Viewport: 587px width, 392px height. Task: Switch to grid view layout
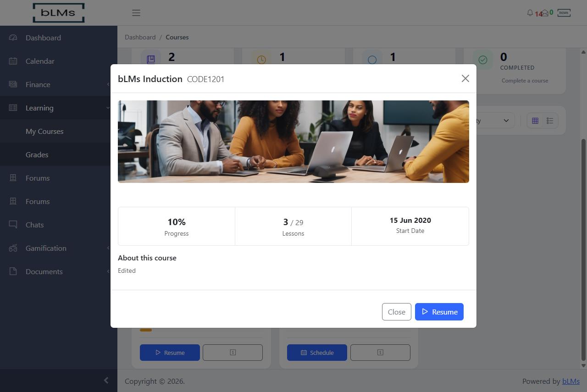[535, 121]
